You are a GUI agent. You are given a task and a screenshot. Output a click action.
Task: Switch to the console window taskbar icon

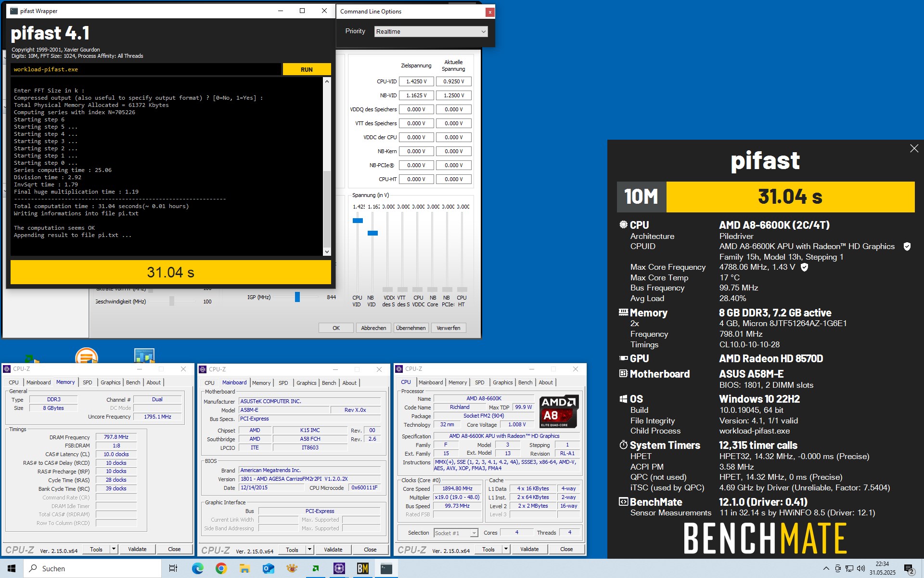(386, 568)
